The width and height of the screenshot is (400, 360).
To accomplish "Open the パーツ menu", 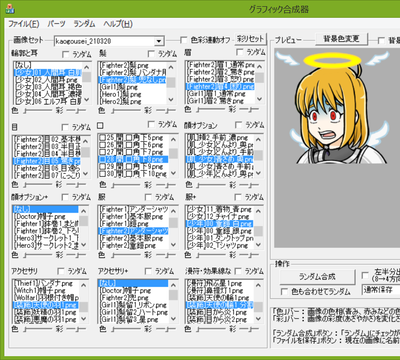I will click(56, 24).
